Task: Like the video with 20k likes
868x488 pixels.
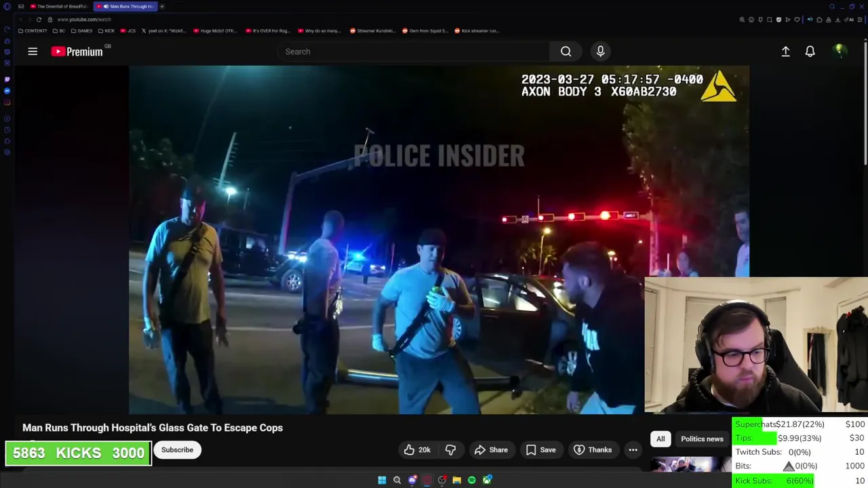Action: click(417, 450)
